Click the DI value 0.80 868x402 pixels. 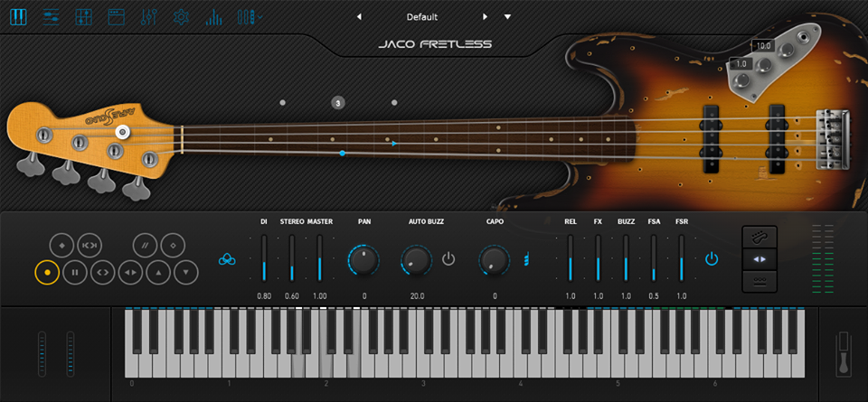coord(265,295)
